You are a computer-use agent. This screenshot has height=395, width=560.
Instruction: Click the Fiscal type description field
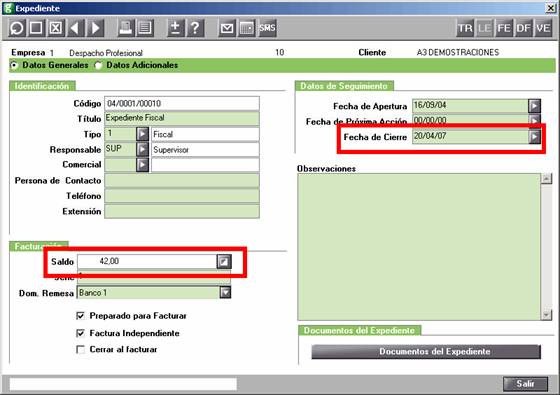click(205, 134)
